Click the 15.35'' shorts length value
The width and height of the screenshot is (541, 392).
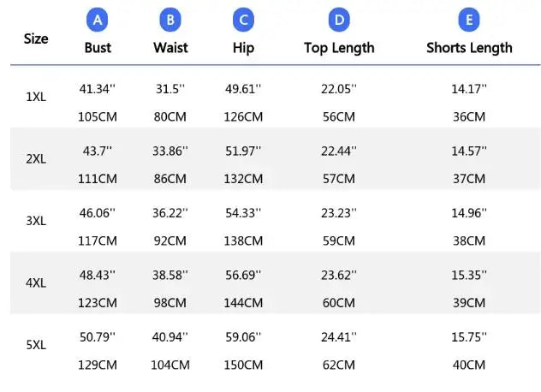[469, 275]
